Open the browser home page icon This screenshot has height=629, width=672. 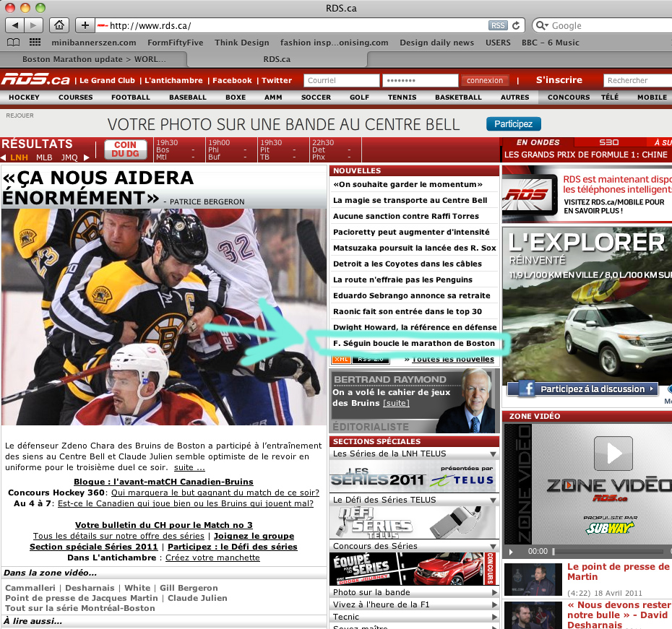tap(59, 25)
